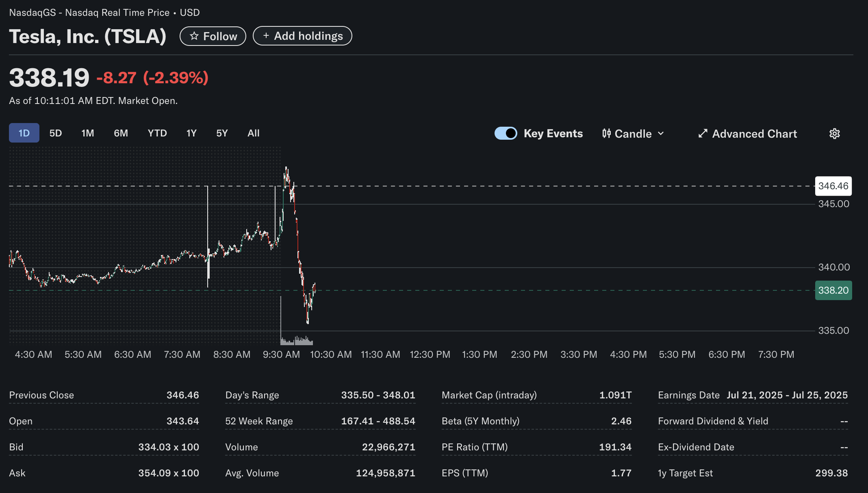Viewport: 868px width, 493px height.
Task: Click the plus icon in Add holdings
Action: coord(266,36)
